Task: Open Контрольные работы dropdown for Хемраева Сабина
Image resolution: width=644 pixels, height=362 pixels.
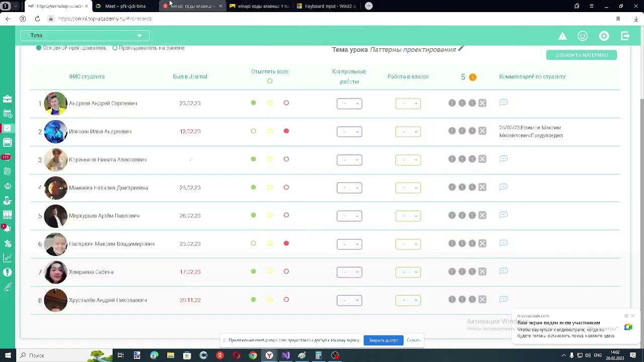Action: [349, 272]
